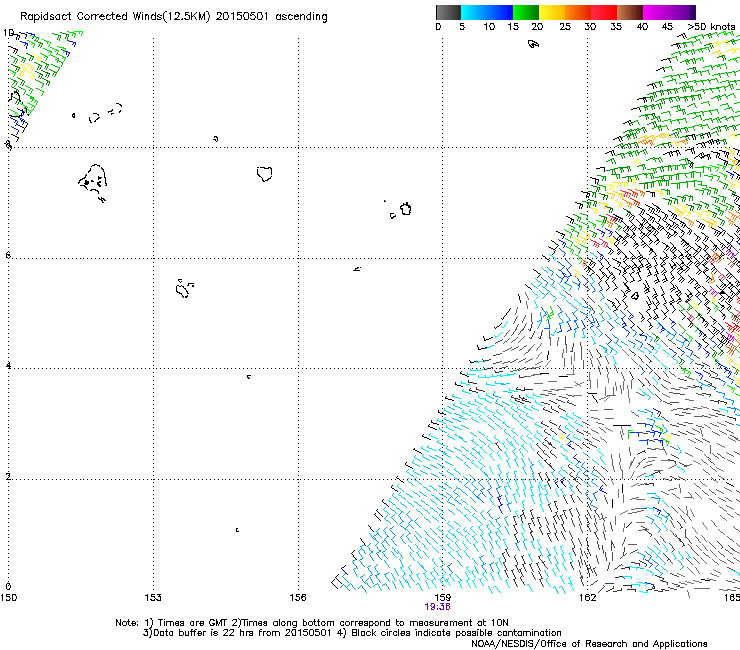
Task: Click the latitude 0 axis label
Action: 8,587
